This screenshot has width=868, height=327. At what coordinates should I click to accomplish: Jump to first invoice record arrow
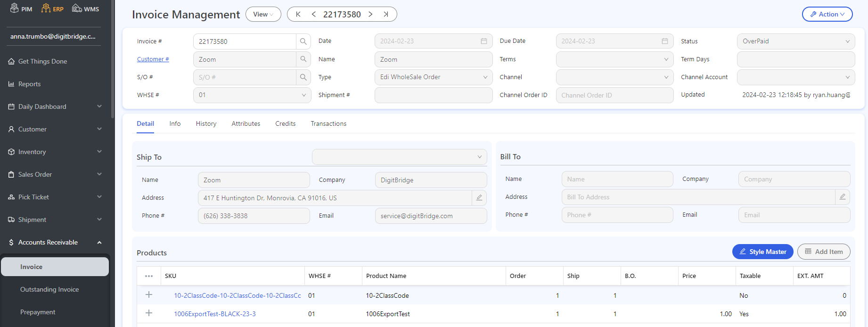pos(298,14)
